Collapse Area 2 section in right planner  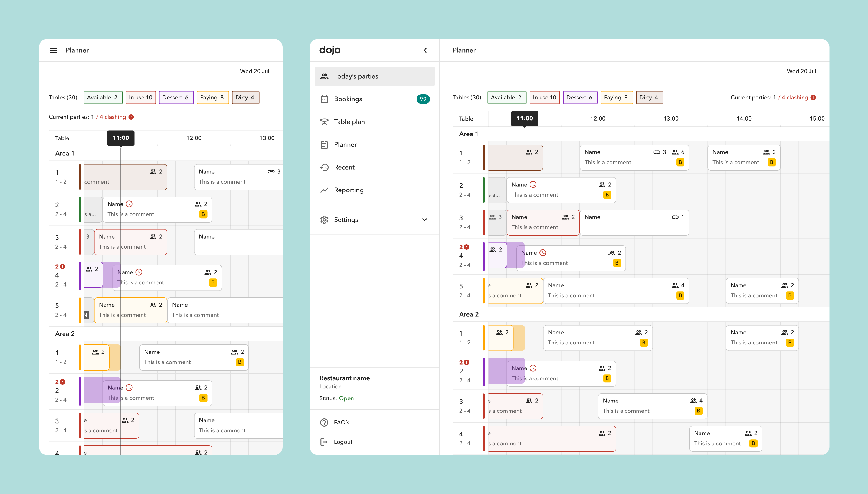point(469,314)
